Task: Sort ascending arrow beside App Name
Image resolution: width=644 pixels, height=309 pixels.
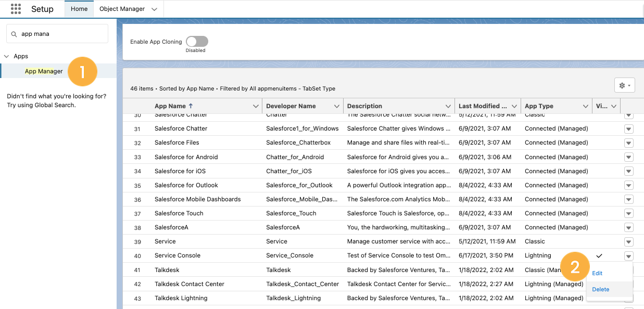Action: tap(191, 106)
